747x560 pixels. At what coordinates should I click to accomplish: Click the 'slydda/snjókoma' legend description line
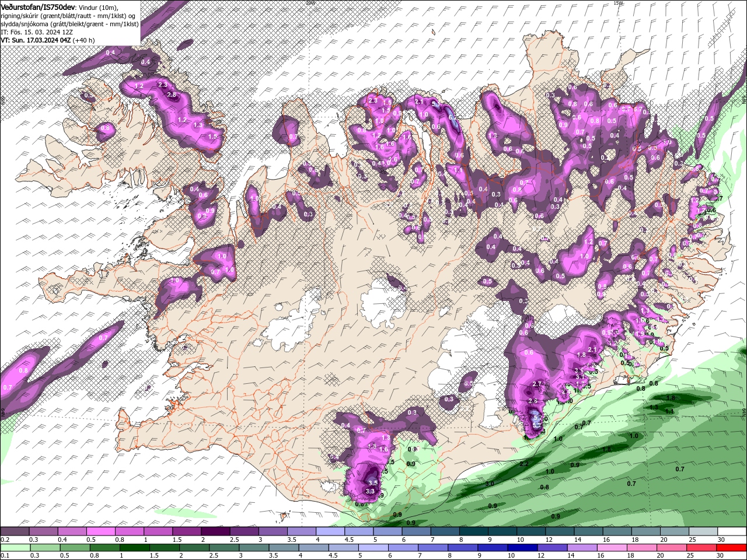(69, 23)
